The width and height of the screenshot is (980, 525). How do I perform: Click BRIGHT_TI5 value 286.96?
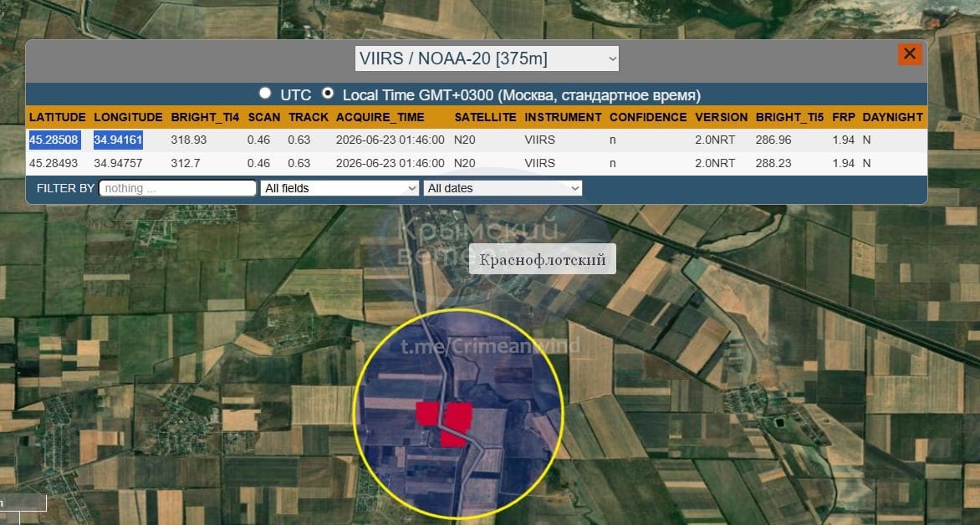click(773, 140)
